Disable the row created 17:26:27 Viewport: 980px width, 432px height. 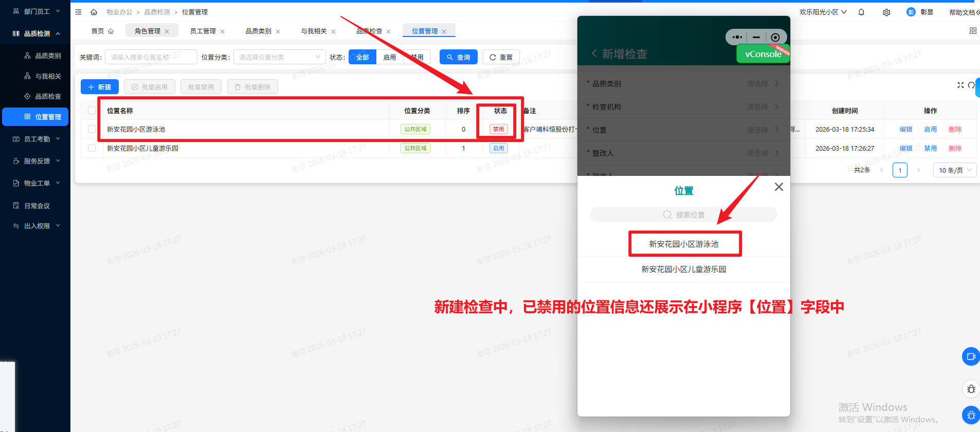[931, 148]
